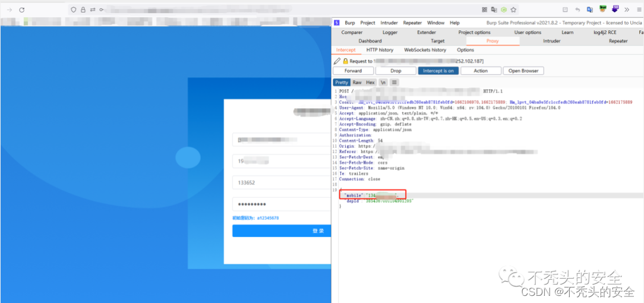Screen dimensions: 644x303
Task: Go forward in Firefox navigation
Action: coord(10,10)
